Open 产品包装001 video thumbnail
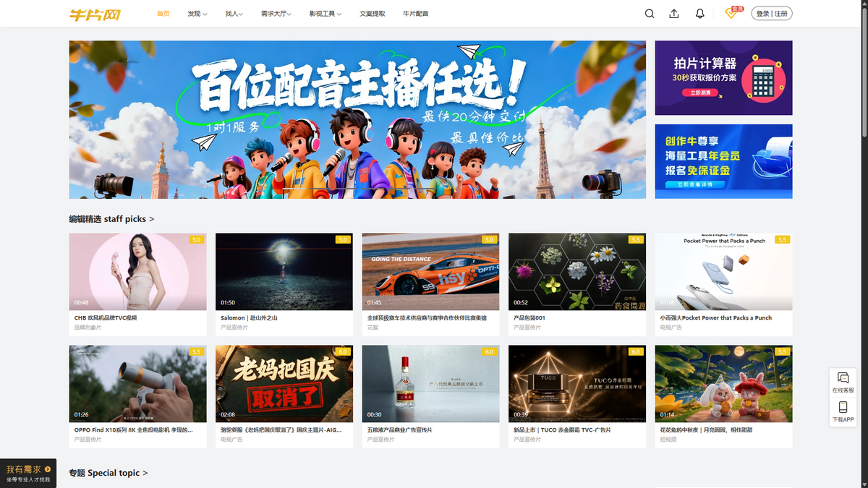The width and height of the screenshot is (868, 488). [577, 271]
